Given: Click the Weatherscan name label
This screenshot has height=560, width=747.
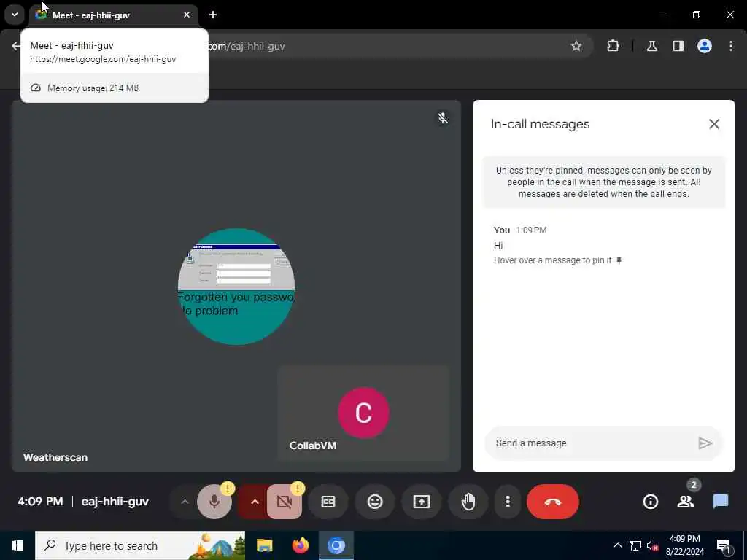Looking at the screenshot, I should click(x=55, y=457).
